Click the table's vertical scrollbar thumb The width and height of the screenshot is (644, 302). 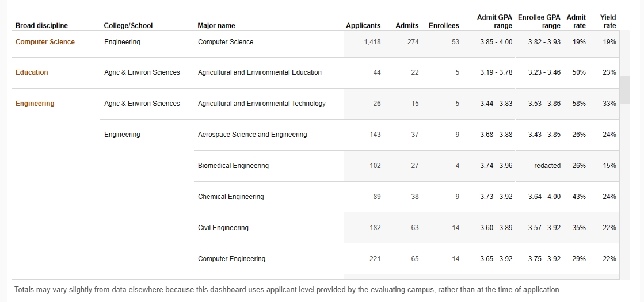coord(625,89)
